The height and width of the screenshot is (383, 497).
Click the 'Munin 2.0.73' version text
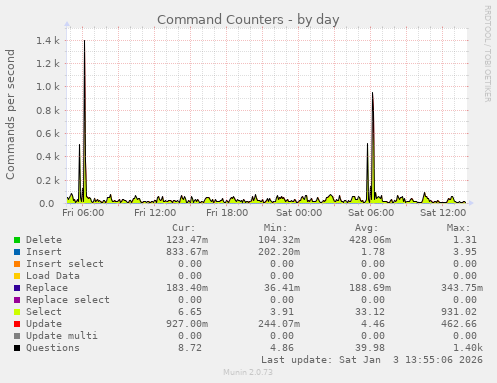[248, 372]
